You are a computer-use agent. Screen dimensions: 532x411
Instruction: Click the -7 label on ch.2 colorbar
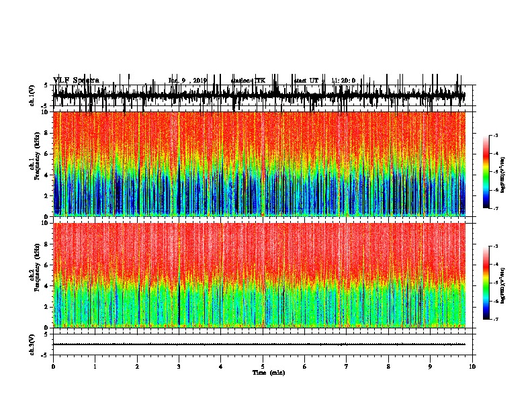point(495,319)
